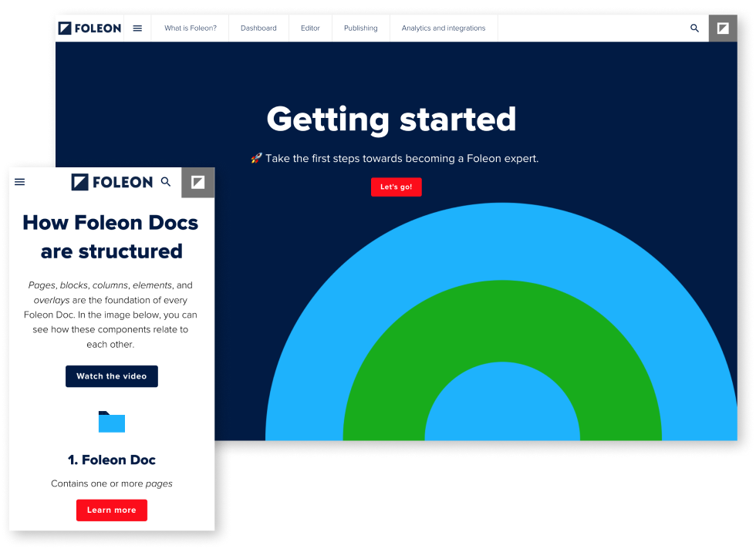
Task: Click the blue folder icon above Foleon Doc
Action: [x=112, y=422]
